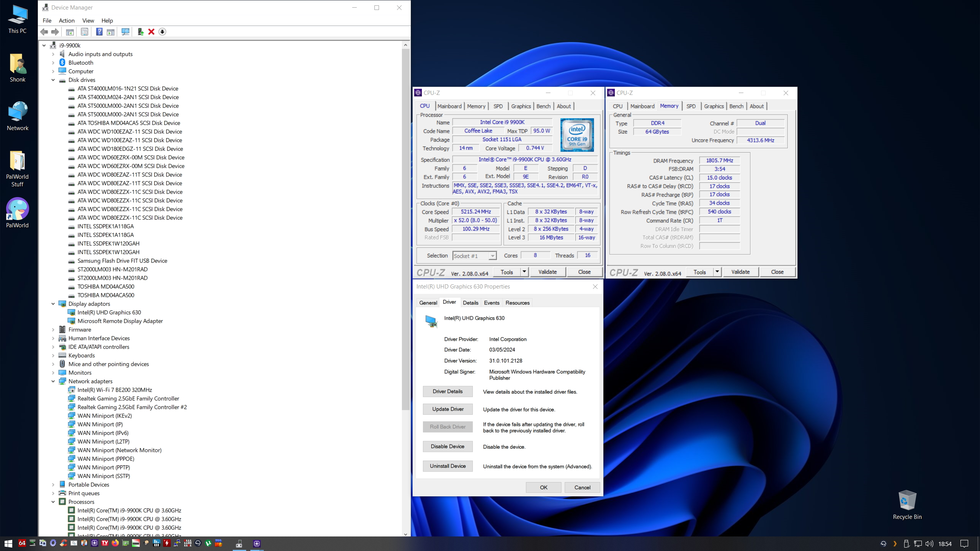
Task: Open Tools dropdown arrow in left CPU-Z window
Action: click(x=524, y=272)
